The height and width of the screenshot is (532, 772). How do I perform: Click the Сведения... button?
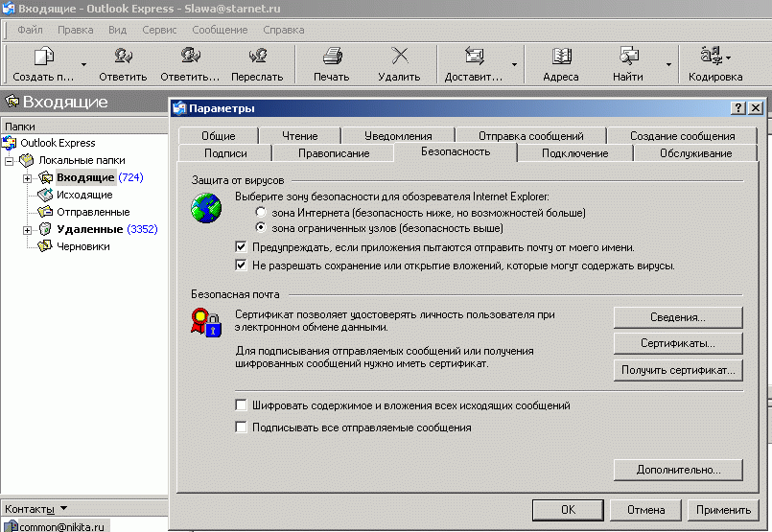(x=678, y=317)
